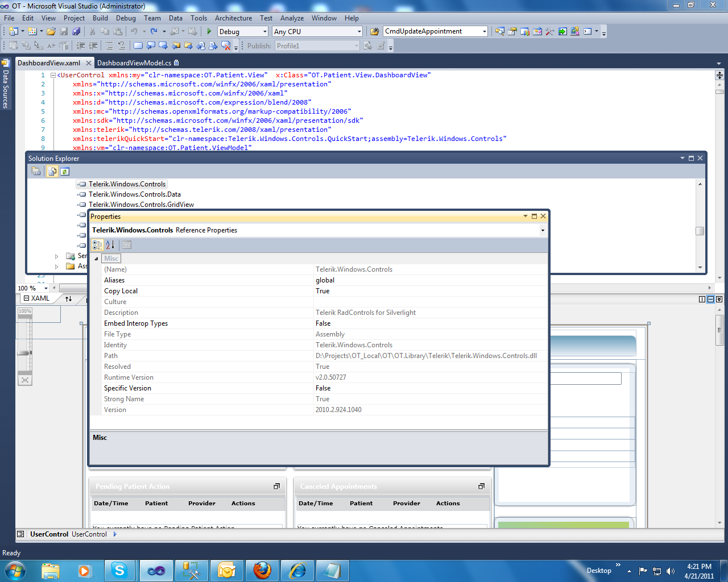Click the Redo arrow icon

point(154,31)
